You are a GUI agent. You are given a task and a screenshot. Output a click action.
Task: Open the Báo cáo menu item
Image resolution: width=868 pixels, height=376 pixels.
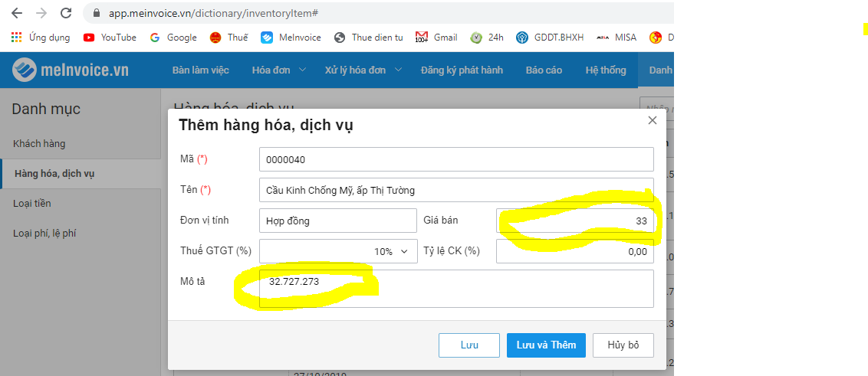(544, 70)
